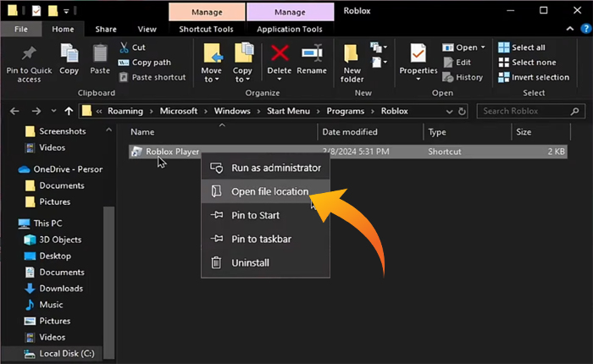Screen dimensions: 593x364
Task: Switch to the Share tab
Action: click(106, 29)
